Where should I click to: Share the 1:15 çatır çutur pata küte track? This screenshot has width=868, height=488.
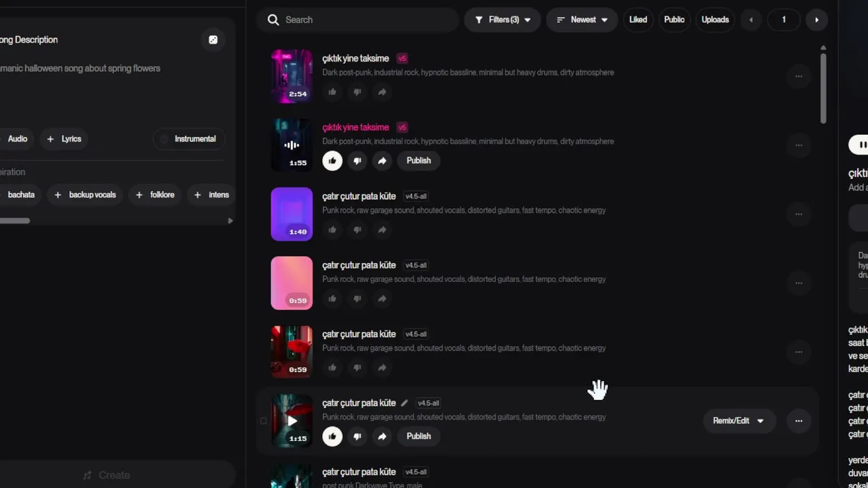(382, 436)
